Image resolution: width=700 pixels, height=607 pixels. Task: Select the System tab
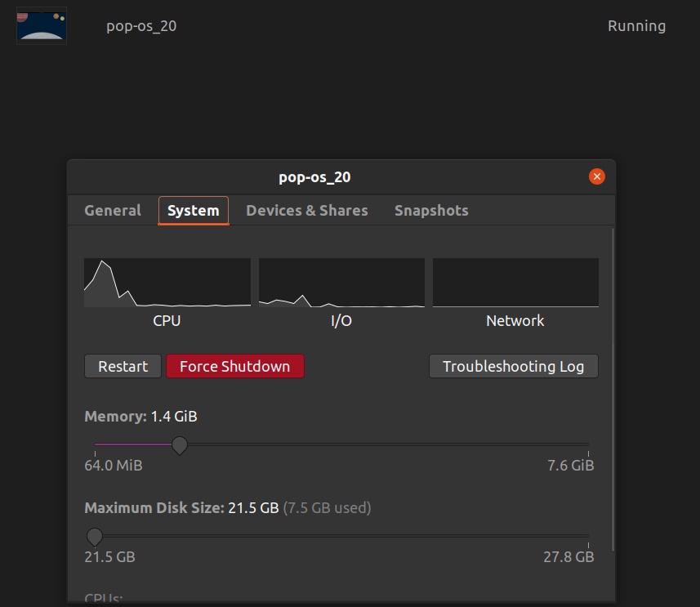coord(193,211)
